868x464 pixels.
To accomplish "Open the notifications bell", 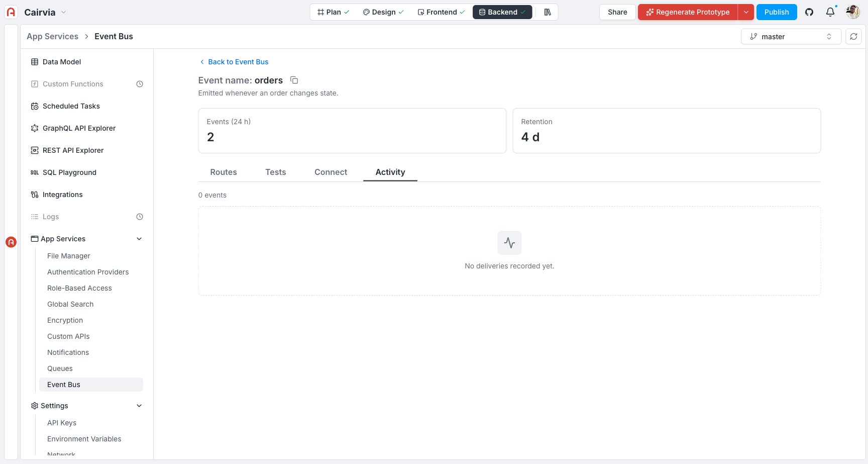I will (830, 12).
